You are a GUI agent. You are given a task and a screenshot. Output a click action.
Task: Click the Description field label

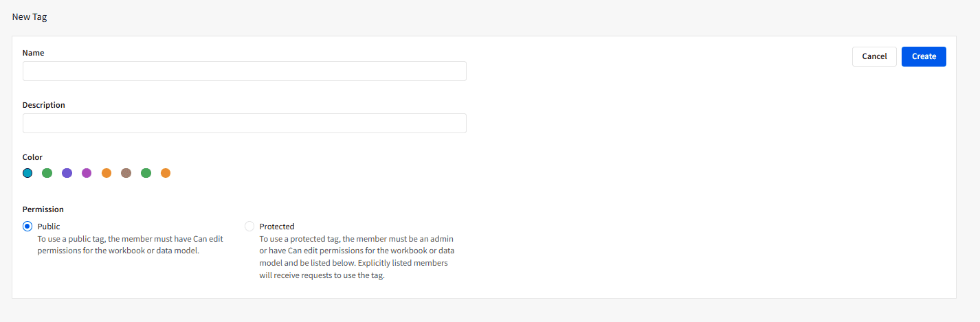(44, 105)
